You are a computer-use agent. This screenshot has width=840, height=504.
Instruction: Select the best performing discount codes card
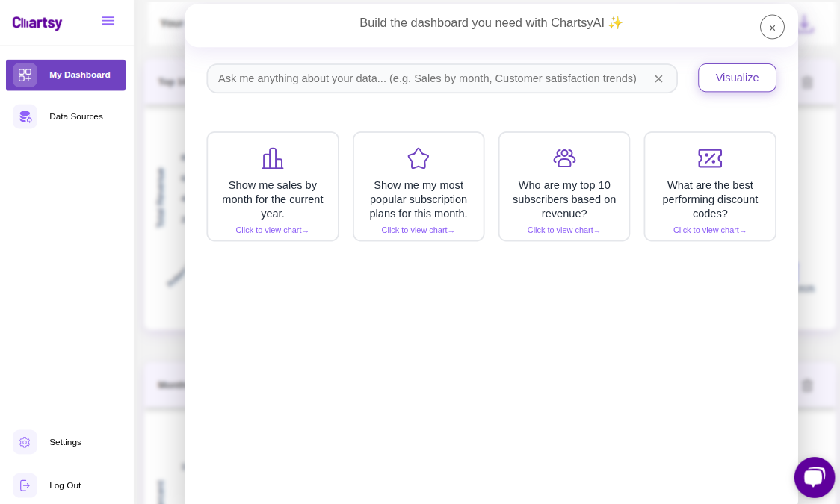tap(709, 186)
